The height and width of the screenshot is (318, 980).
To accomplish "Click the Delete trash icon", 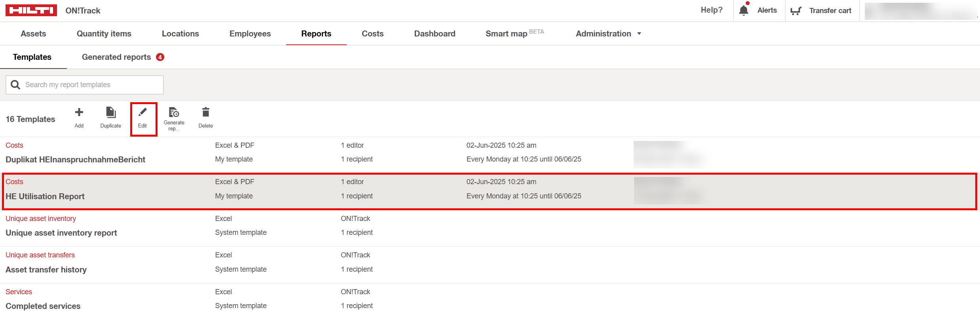I will pos(205,113).
